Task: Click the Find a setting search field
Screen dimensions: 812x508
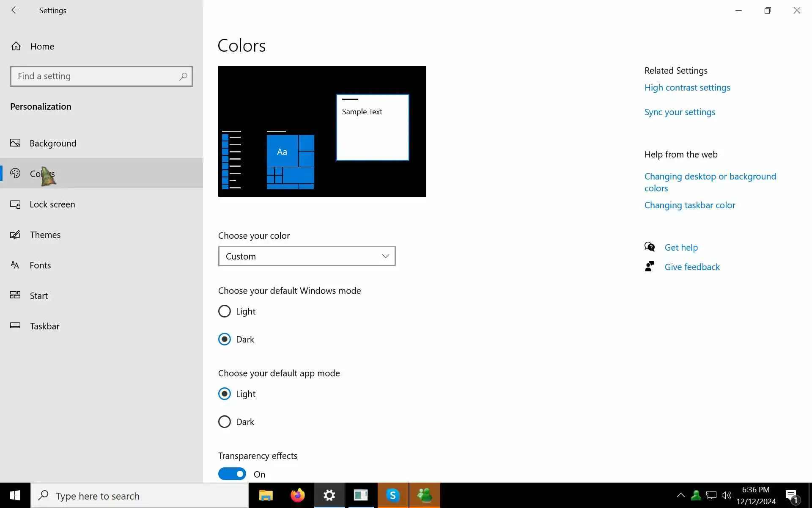Action: tap(95, 76)
